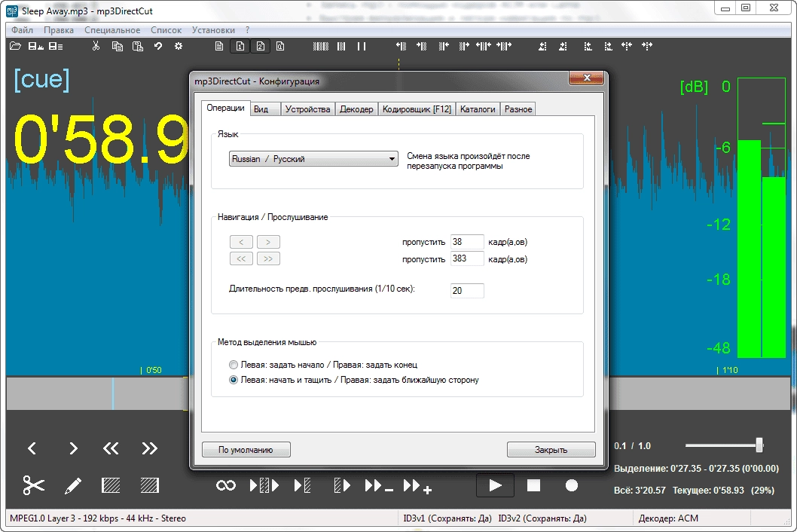Screen dimensions: 797x532
Task: Open settings via the gear toolbar icon
Action: coord(179,46)
